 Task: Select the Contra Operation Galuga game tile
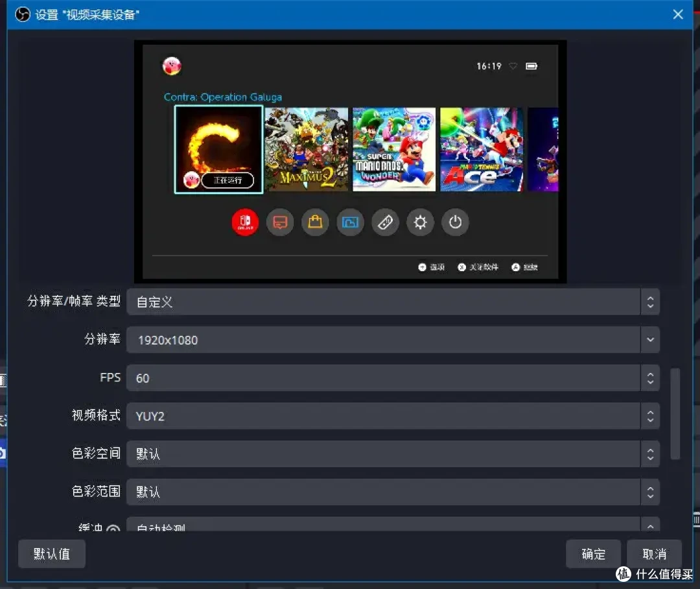[x=218, y=149]
